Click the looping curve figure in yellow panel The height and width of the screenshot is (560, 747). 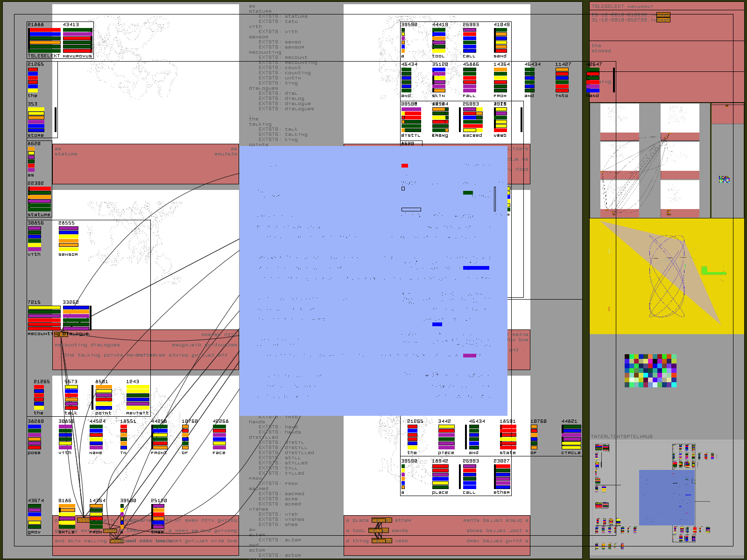[x=667, y=276]
